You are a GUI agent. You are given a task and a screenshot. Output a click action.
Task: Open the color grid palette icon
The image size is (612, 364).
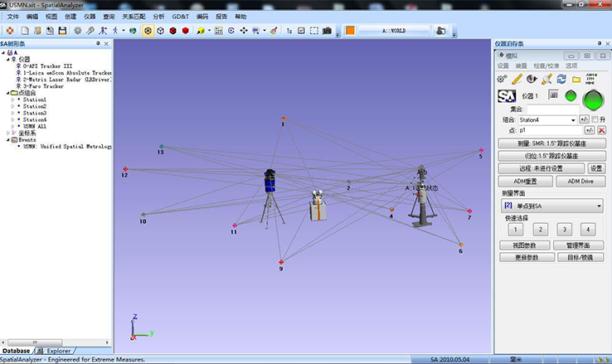[x=219, y=31]
